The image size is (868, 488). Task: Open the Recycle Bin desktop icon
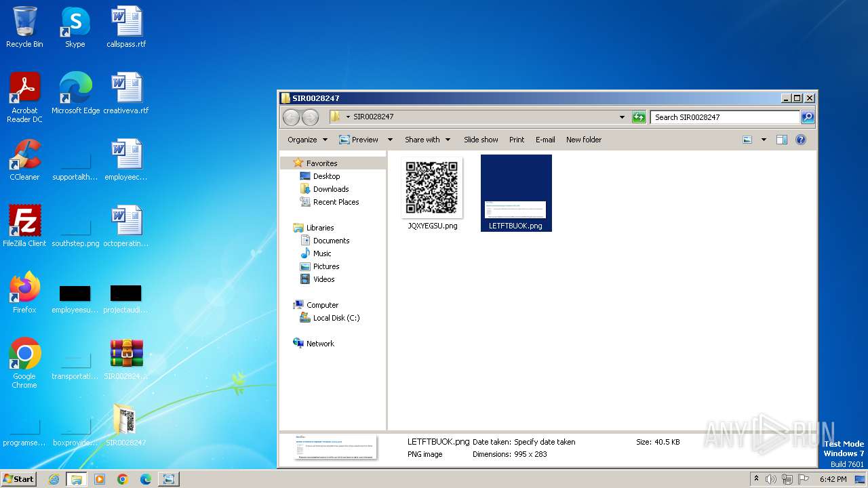[x=24, y=27]
